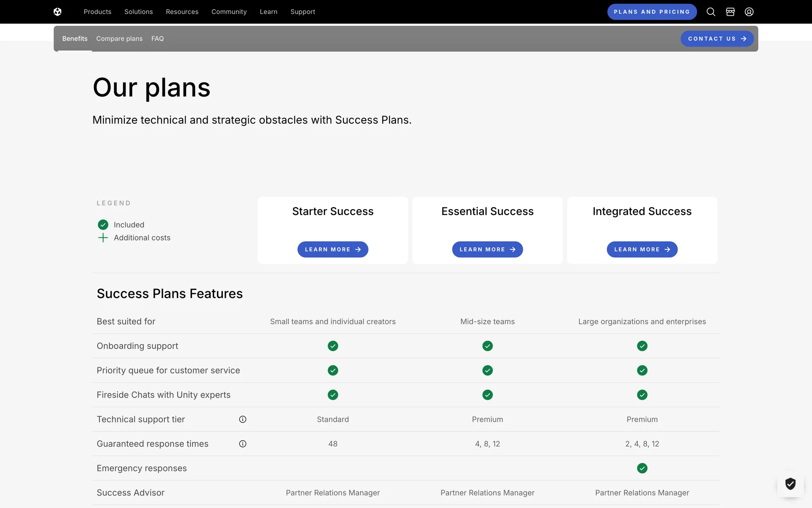Click Onboarding support checkmark under Starter Success

coord(333,346)
